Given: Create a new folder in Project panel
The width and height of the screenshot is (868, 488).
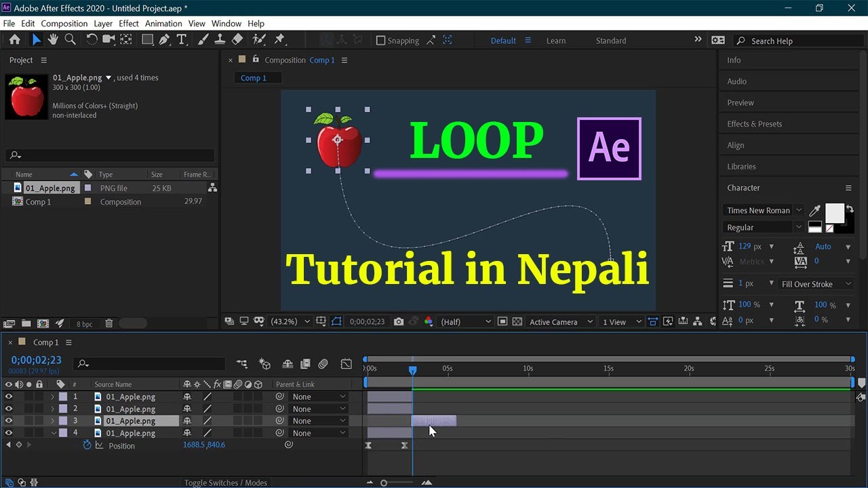Looking at the screenshot, I should click(x=26, y=324).
